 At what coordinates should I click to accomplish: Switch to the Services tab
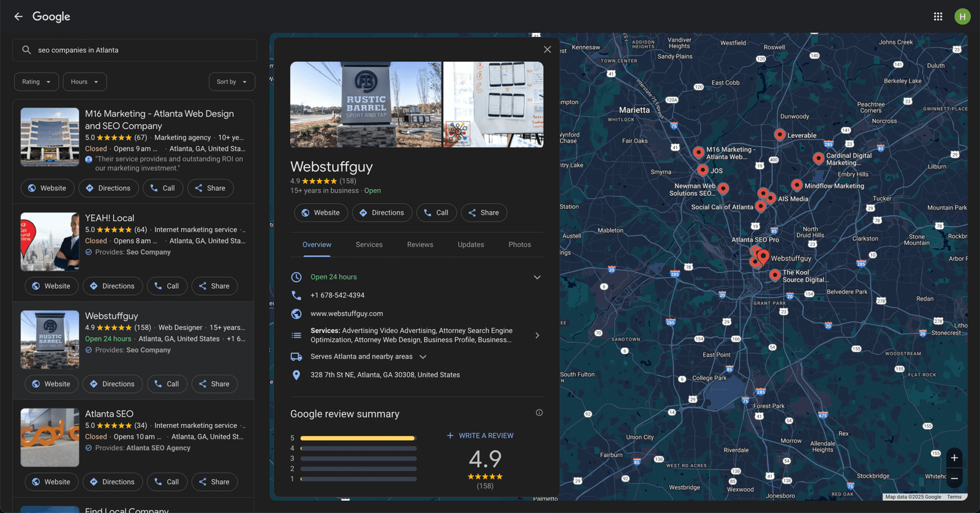pos(369,245)
